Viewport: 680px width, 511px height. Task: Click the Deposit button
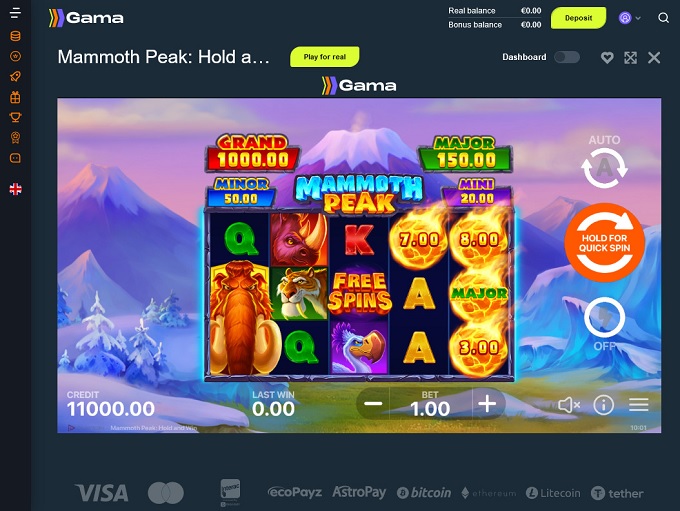point(579,18)
